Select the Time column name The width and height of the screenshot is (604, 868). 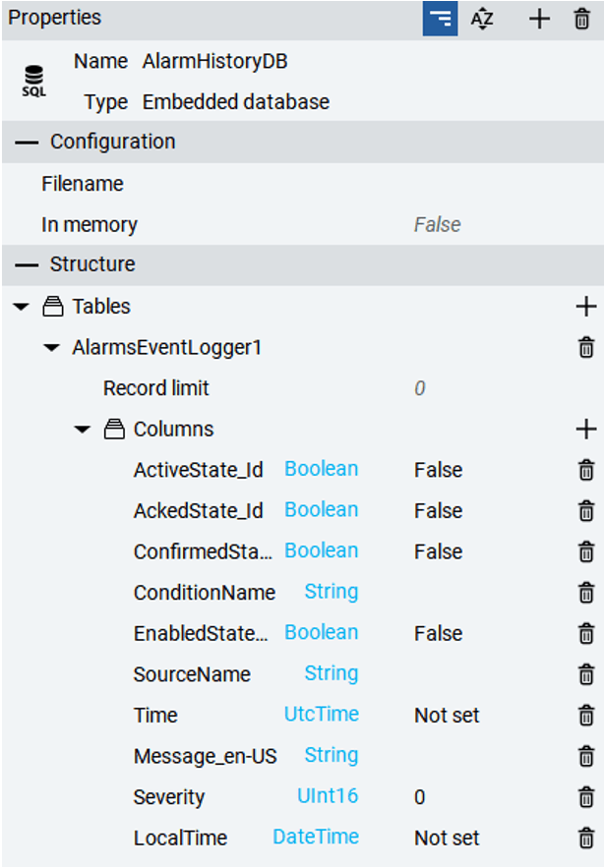pyautogui.click(x=155, y=716)
